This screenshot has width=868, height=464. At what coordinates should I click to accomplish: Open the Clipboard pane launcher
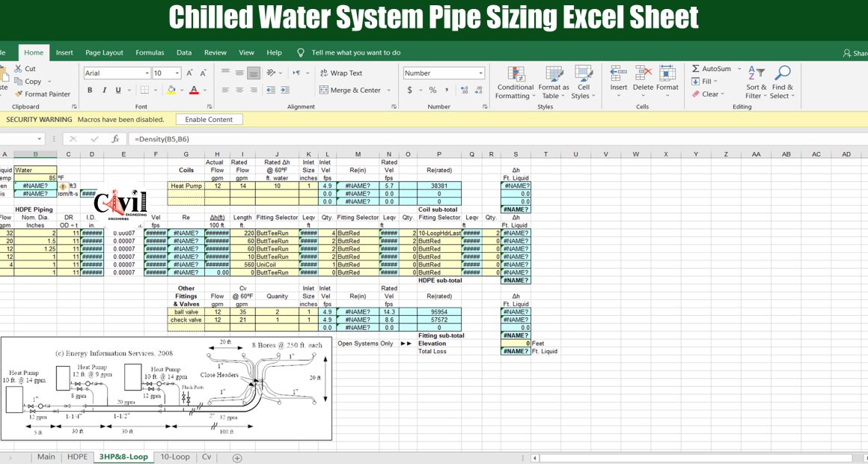click(73, 106)
